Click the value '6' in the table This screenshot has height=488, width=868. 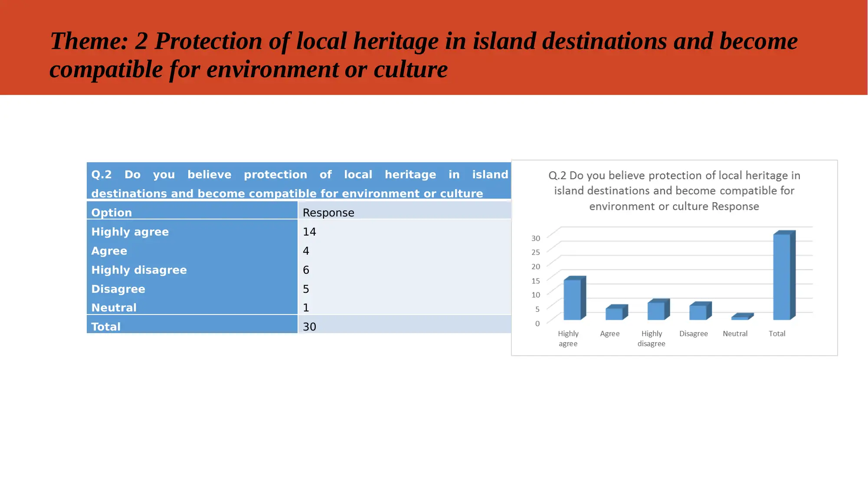coord(306,270)
